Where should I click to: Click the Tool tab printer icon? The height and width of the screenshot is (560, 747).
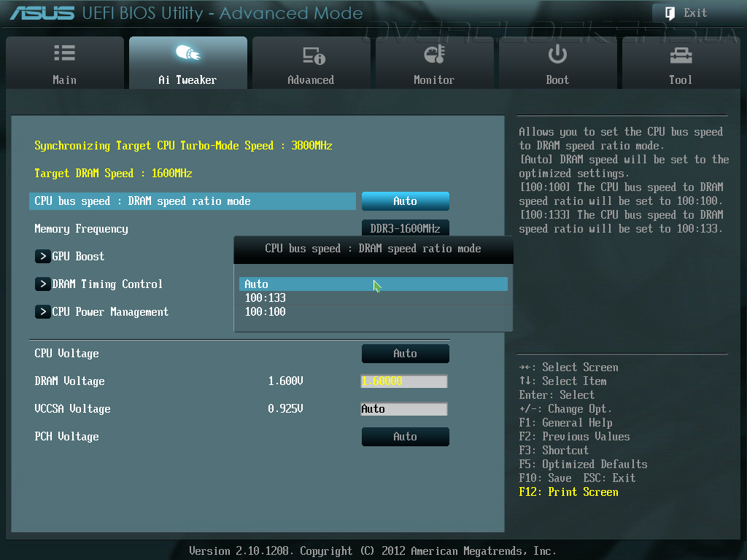click(x=681, y=55)
